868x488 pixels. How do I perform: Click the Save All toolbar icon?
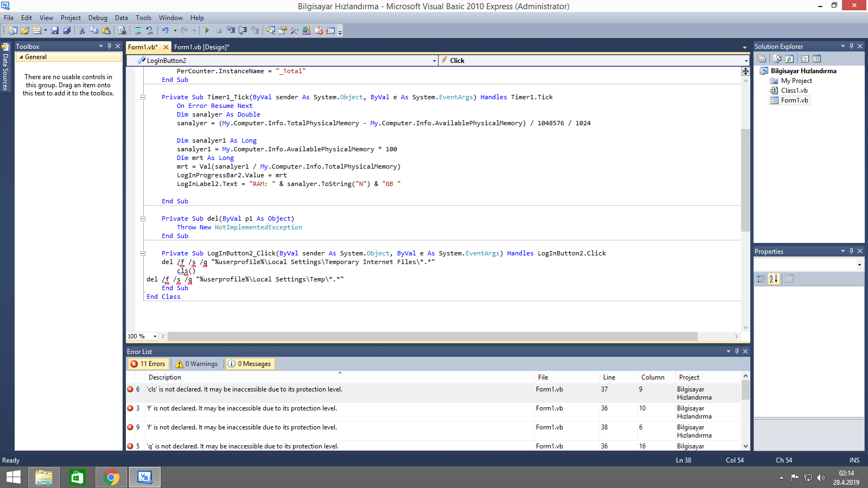[67, 30]
